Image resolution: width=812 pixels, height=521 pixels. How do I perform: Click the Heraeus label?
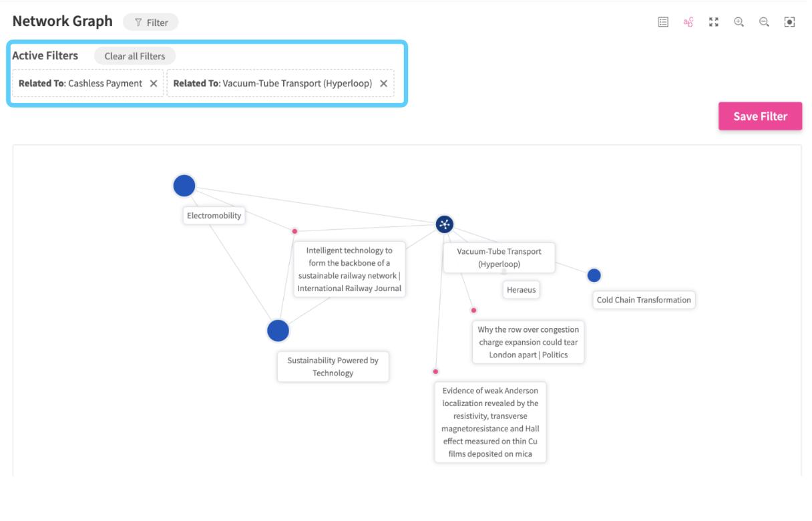click(521, 290)
